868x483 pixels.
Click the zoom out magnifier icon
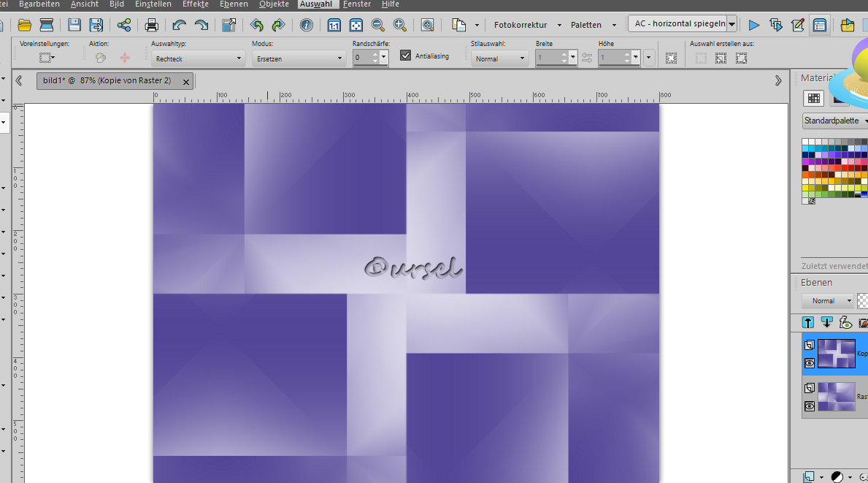[x=377, y=26]
